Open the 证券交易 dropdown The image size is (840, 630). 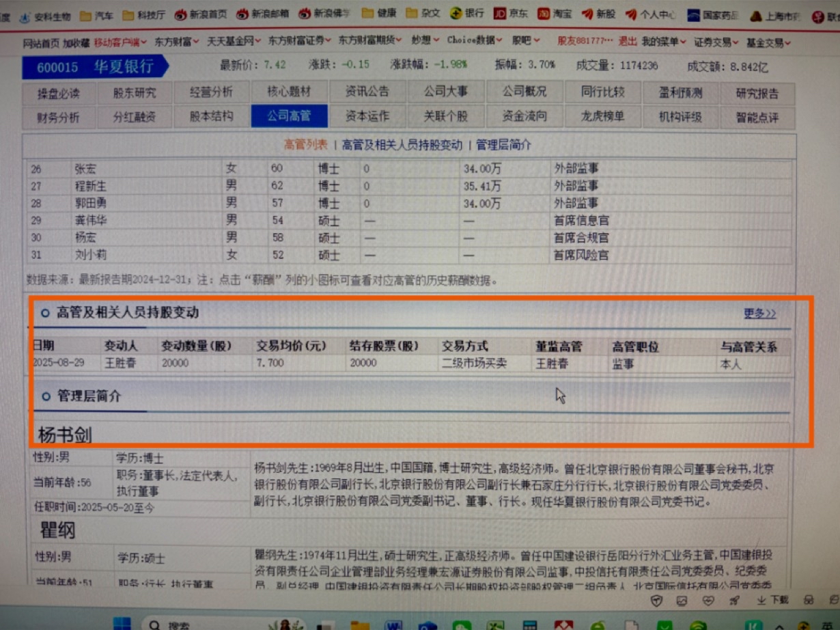coord(716,42)
